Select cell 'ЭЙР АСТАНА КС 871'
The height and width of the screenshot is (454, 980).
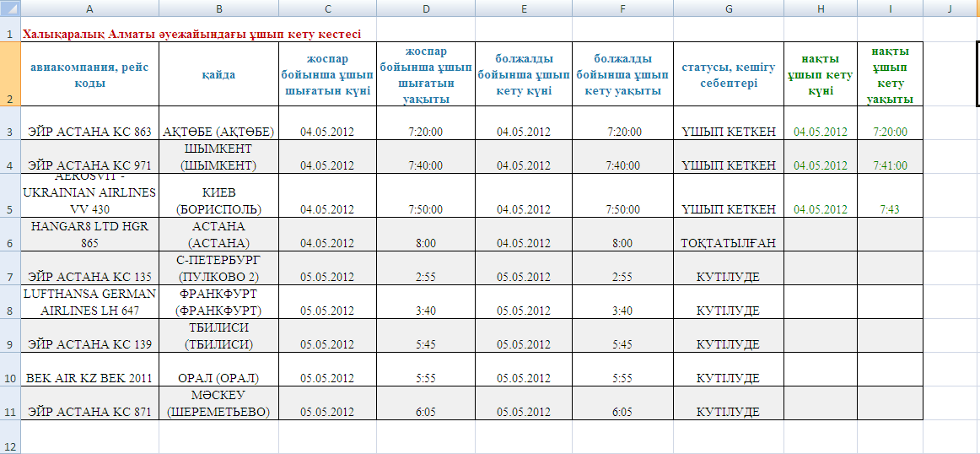(x=90, y=403)
